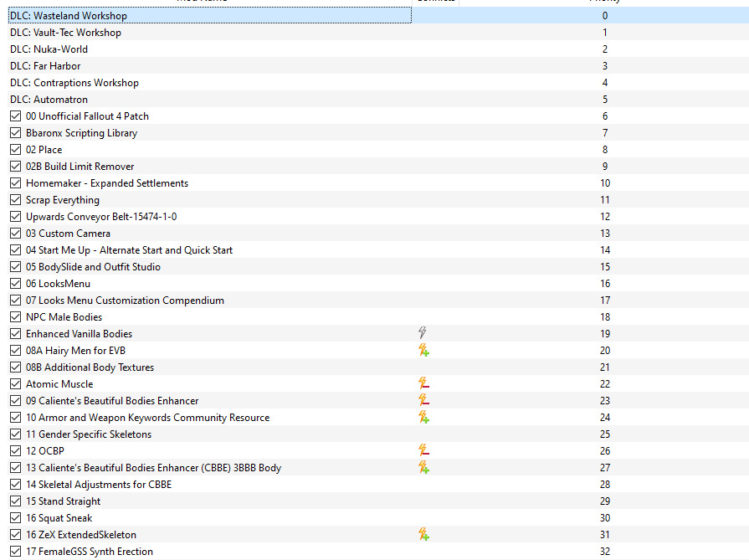
Task: Select the mod name 16 ZeX ExtendedSkeleton
Action: (80, 534)
